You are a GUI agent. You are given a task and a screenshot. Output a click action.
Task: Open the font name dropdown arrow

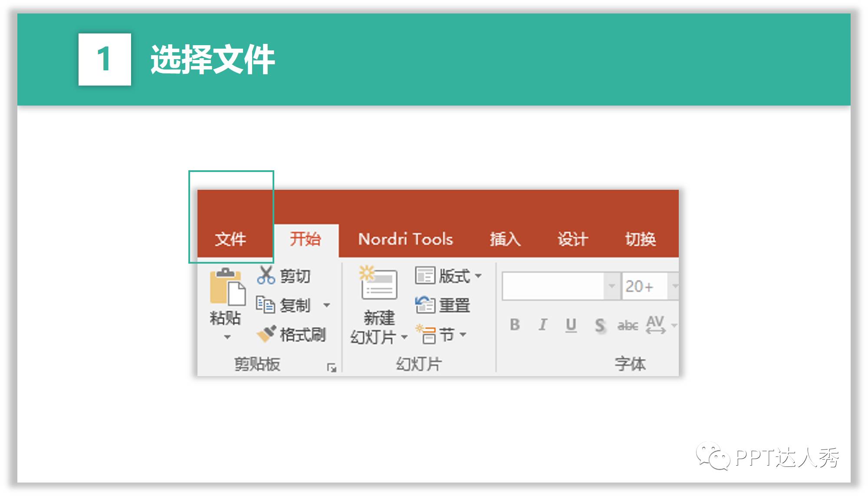(612, 286)
